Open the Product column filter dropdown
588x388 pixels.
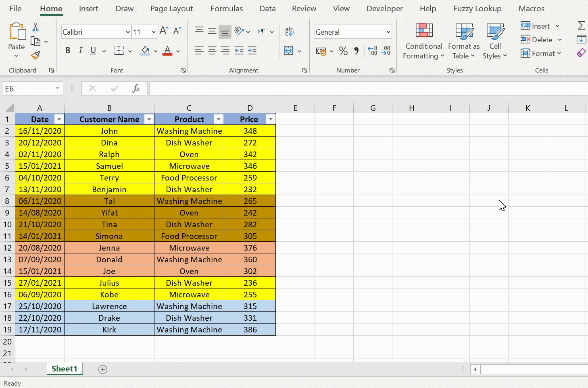tap(219, 119)
